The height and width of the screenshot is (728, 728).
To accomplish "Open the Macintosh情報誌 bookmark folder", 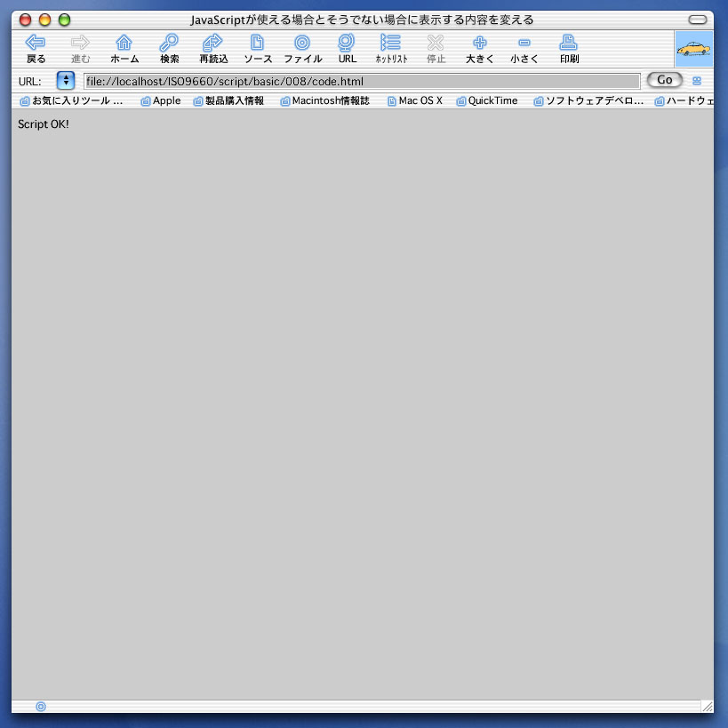I will pyautogui.click(x=325, y=100).
